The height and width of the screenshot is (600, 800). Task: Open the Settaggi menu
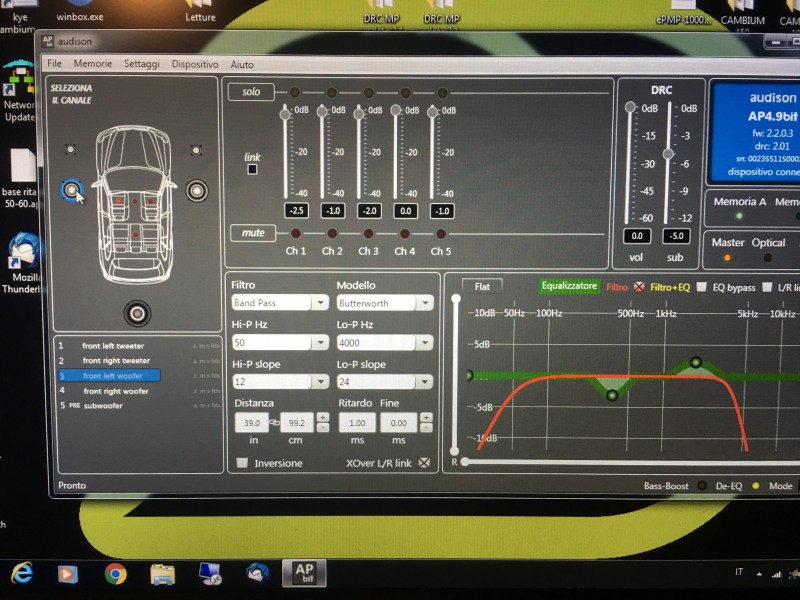click(141, 64)
